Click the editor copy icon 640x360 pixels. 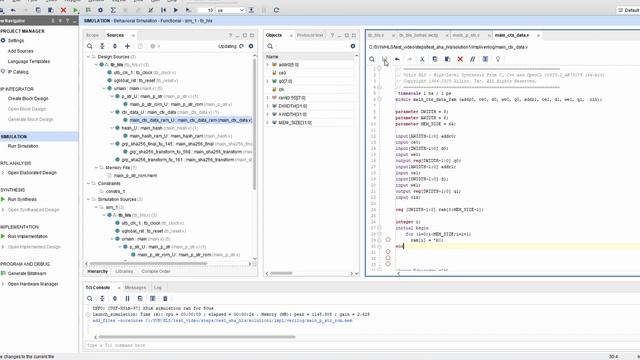click(435, 59)
